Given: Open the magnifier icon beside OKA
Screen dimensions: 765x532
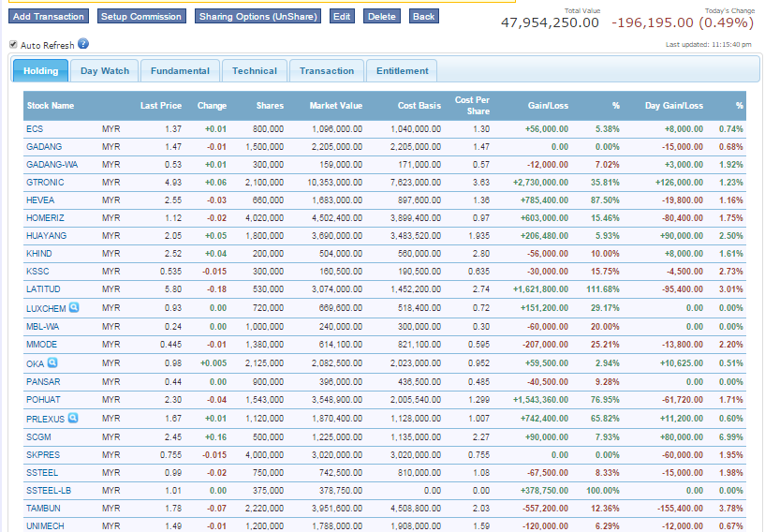Looking at the screenshot, I should pos(52,362).
